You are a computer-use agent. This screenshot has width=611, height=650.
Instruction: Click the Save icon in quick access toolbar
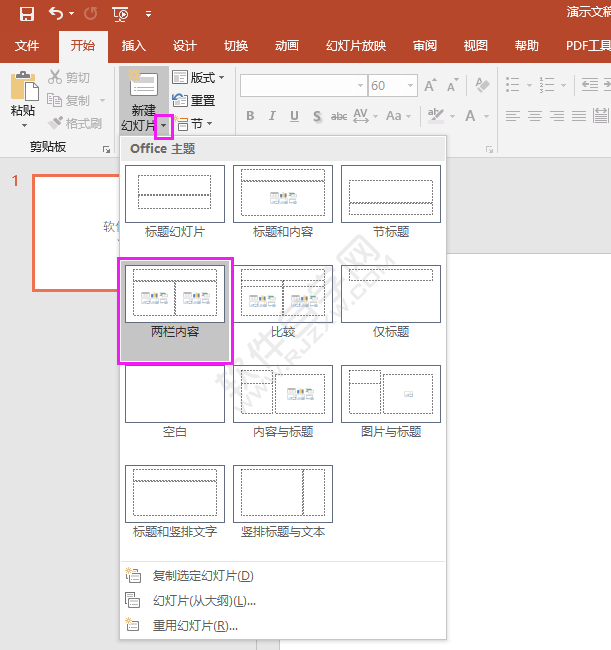[x=26, y=14]
